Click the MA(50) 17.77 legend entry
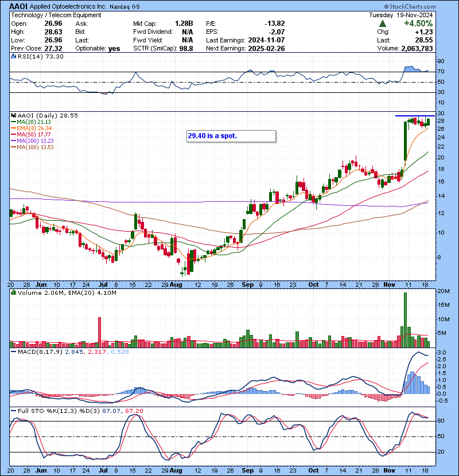459x476 pixels. 31,134
